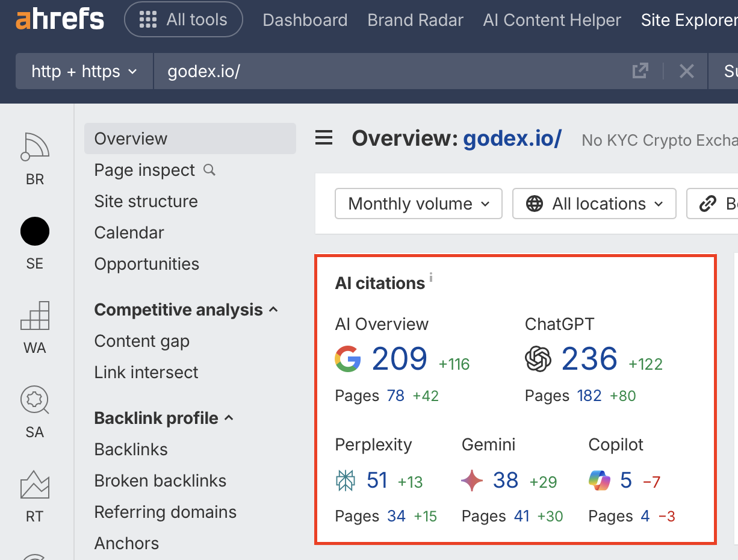Show AI citations info tooltip icon

[x=431, y=278]
